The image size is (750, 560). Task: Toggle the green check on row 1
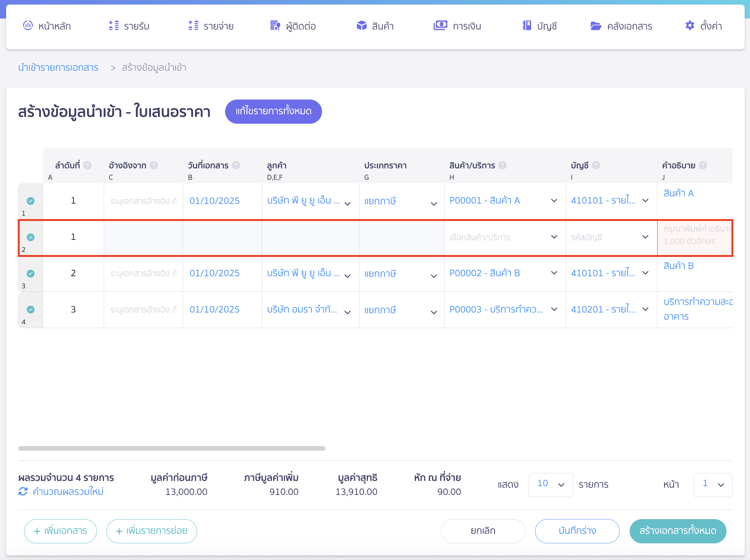[31, 201]
